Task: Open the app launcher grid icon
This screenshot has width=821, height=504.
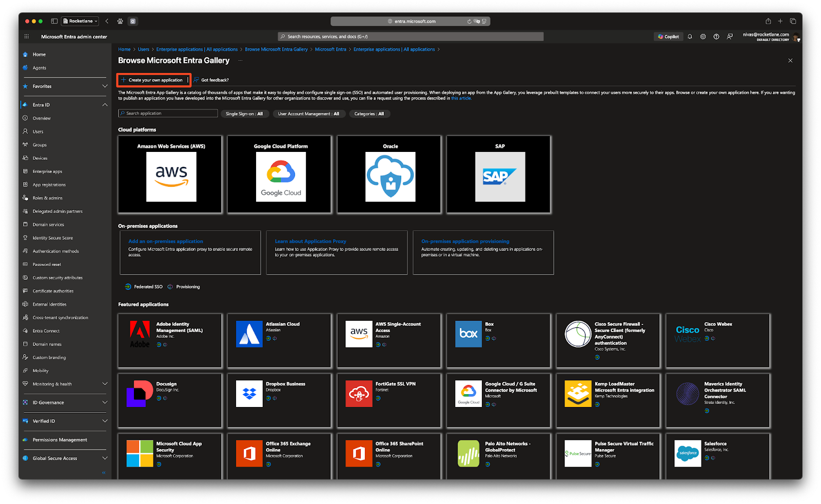Action: [27, 36]
